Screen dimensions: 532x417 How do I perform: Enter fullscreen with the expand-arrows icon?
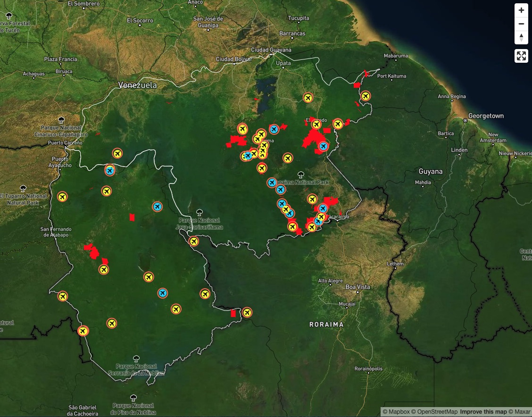[521, 56]
